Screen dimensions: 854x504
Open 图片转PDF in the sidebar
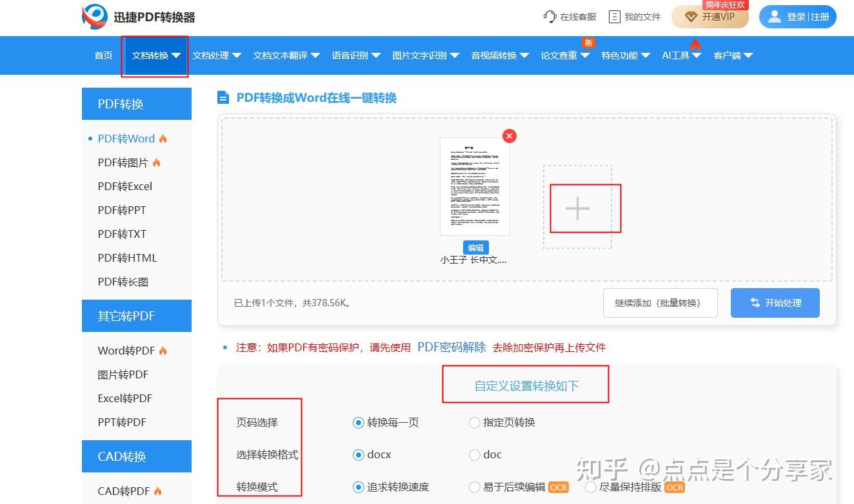(x=123, y=374)
